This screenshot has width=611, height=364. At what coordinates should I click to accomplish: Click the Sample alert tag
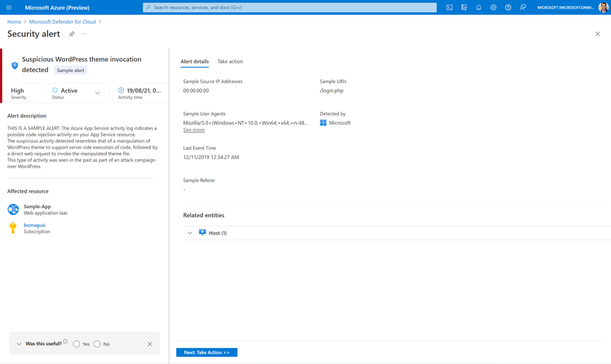[70, 70]
